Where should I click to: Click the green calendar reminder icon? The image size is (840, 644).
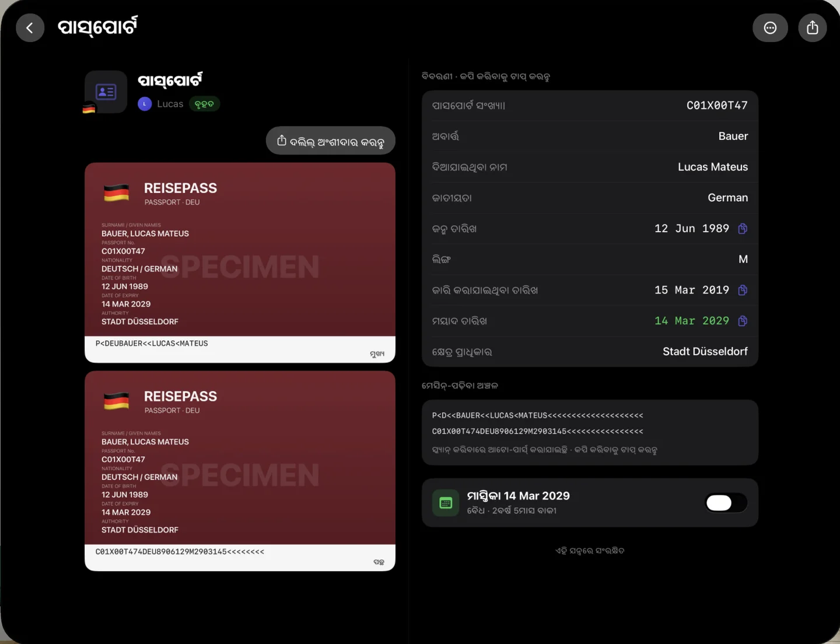click(446, 503)
